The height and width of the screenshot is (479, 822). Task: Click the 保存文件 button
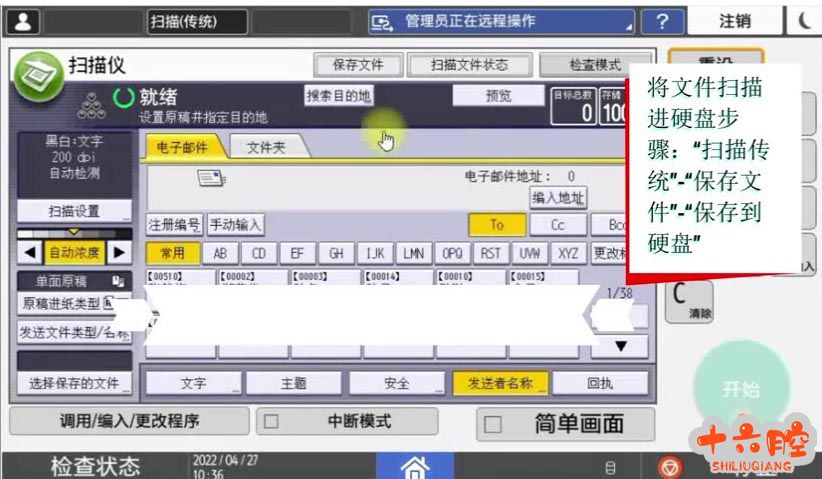tap(357, 65)
